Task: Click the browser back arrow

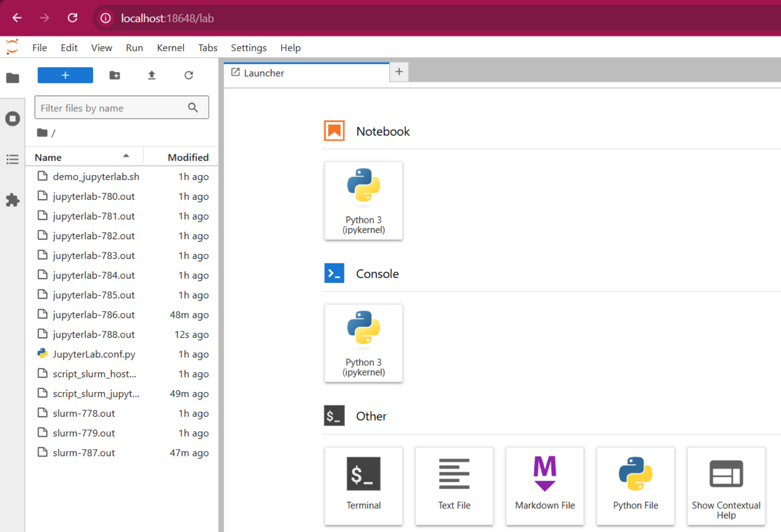Action: [x=17, y=18]
